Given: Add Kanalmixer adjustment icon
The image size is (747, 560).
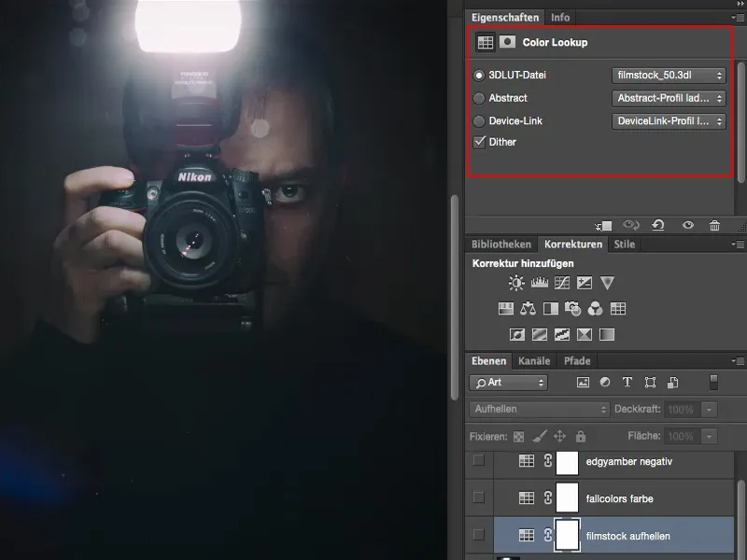Looking at the screenshot, I should 595,309.
